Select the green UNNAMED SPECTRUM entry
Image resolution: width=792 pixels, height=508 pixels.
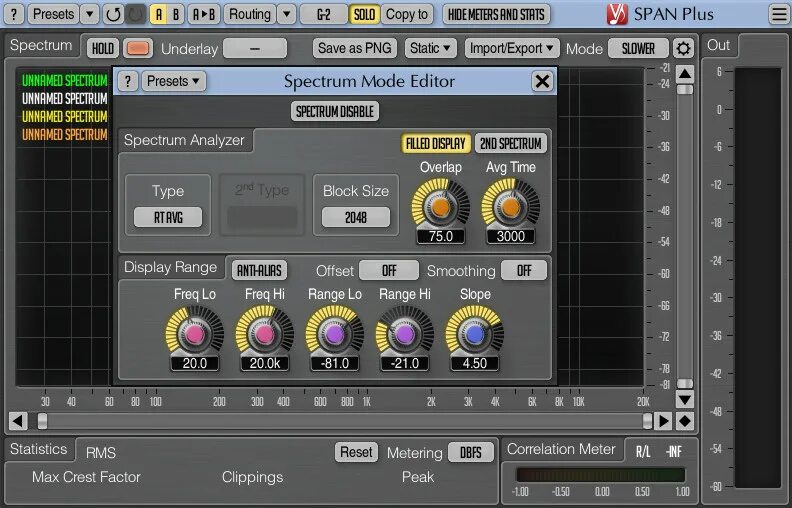click(x=65, y=80)
